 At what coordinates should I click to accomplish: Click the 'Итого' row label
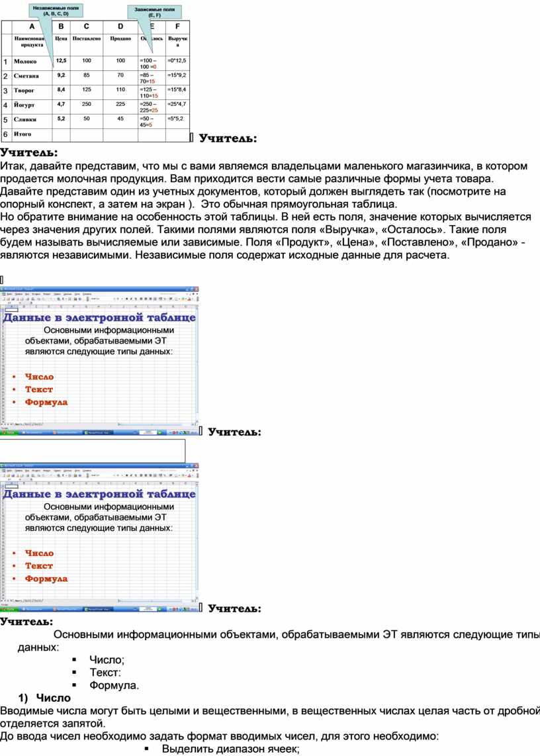click(x=32, y=134)
